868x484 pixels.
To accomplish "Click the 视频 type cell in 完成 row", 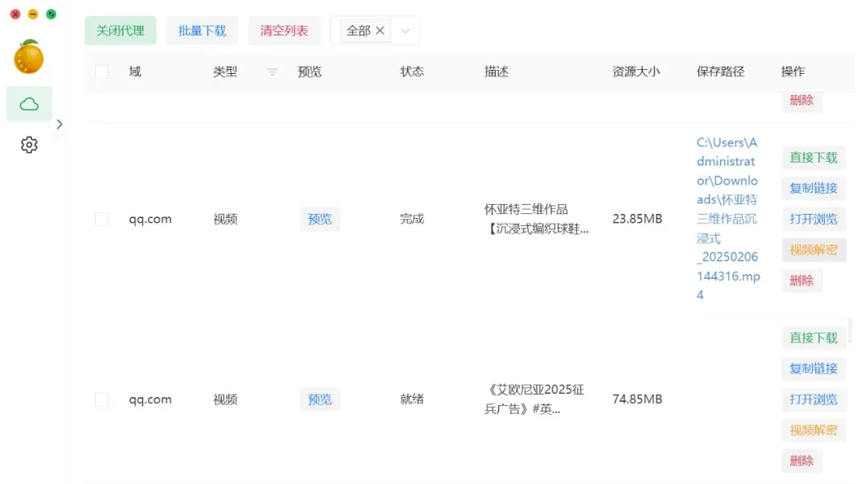I will [x=225, y=219].
